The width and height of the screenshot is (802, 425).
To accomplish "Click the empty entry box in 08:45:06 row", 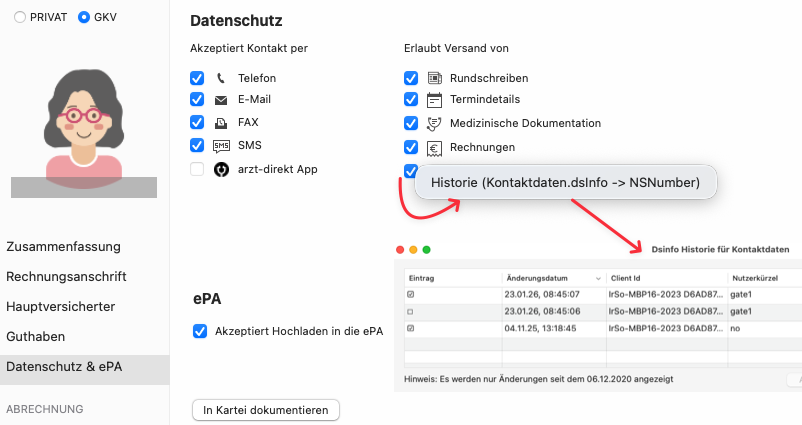I will [x=410, y=311].
